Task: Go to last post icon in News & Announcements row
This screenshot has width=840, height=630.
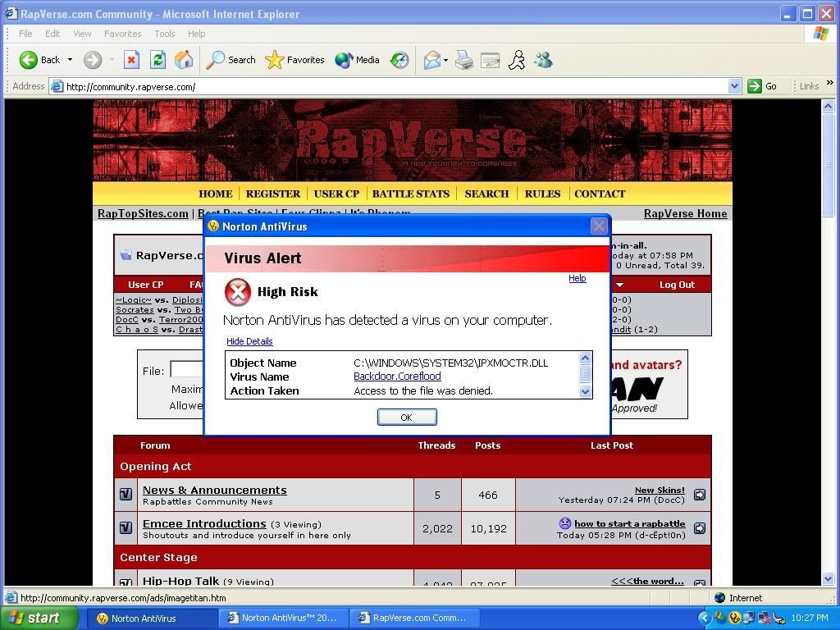Action: pyautogui.click(x=699, y=495)
